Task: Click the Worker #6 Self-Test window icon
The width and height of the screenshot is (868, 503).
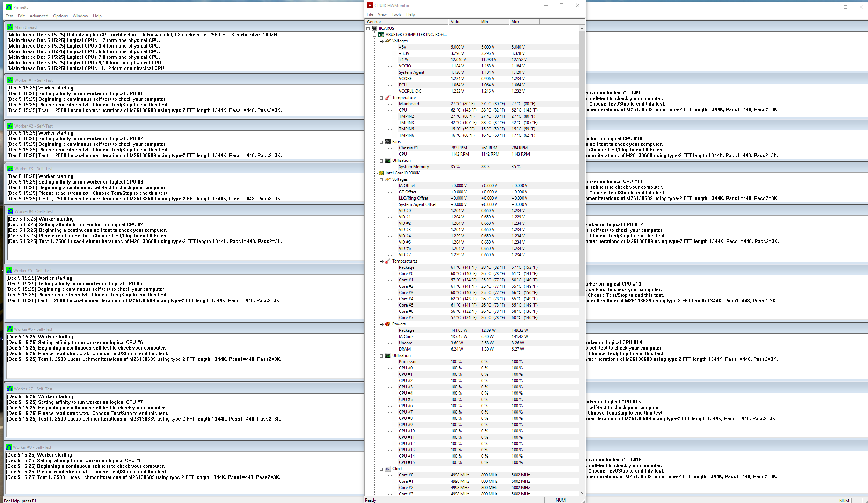Action: click(10, 329)
